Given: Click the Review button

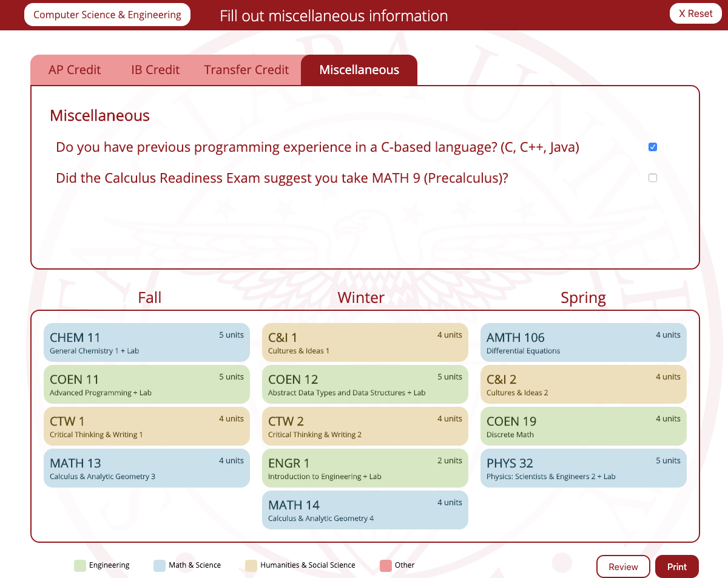Looking at the screenshot, I should [x=623, y=566].
